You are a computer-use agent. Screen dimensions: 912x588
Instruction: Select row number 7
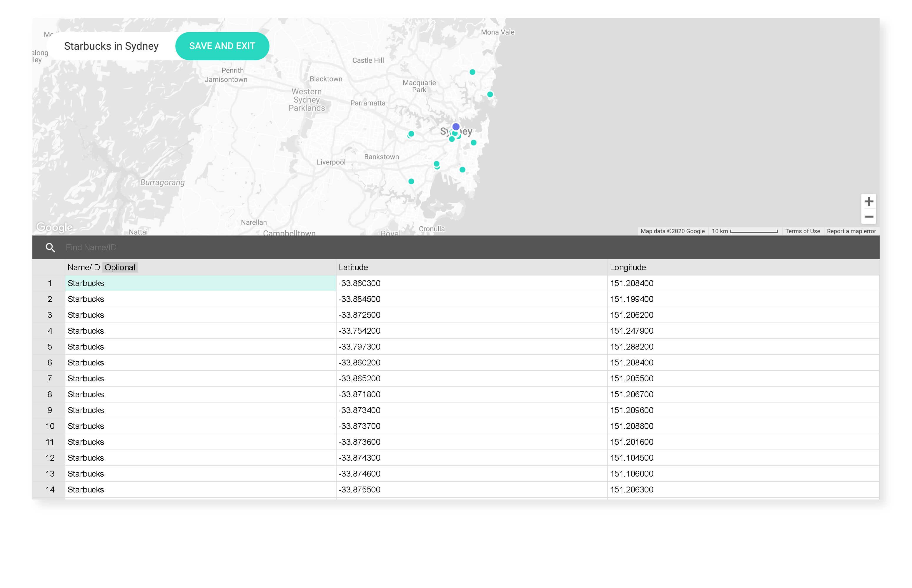click(49, 378)
